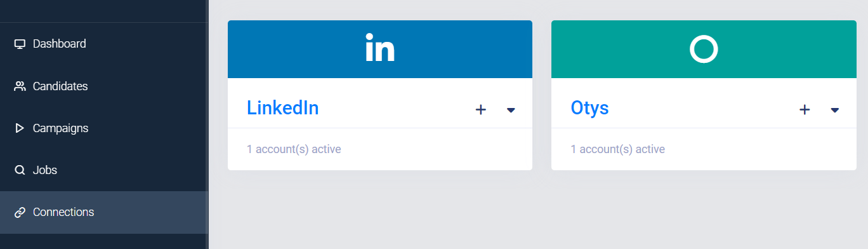Go to the Candidates section
868x249 pixels.
pos(104,86)
